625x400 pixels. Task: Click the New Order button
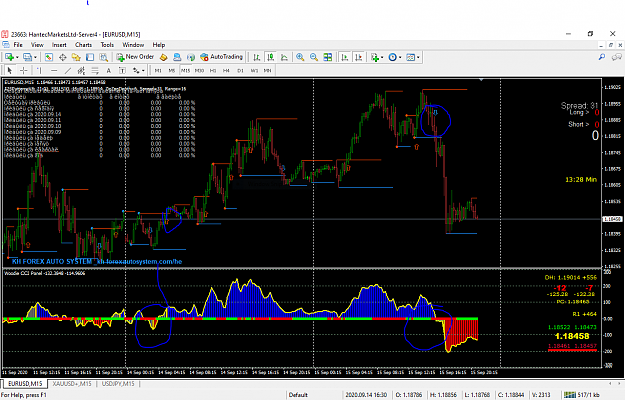pos(135,57)
